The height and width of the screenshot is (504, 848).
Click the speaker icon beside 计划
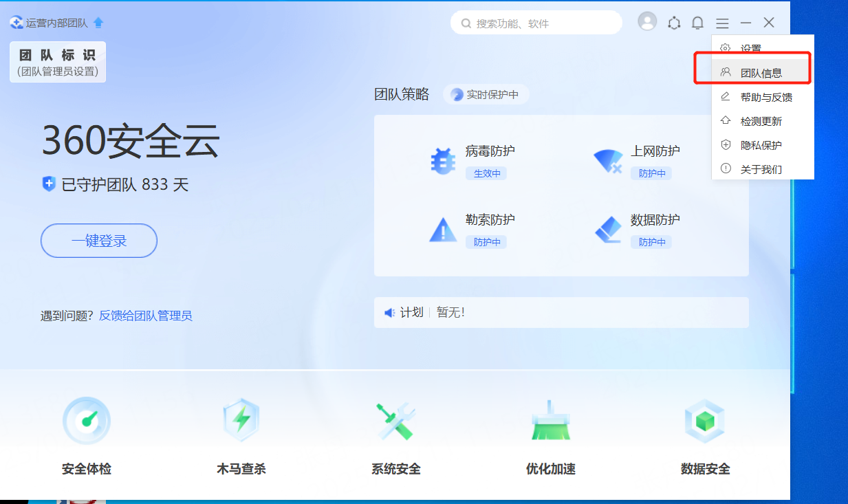click(390, 313)
